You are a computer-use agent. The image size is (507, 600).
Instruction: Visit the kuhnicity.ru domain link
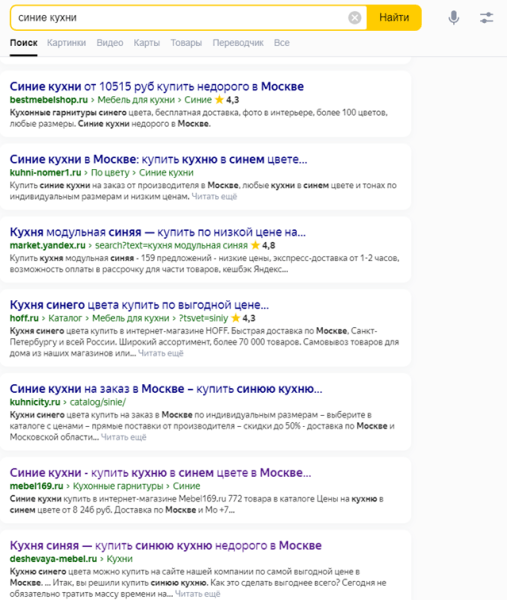coord(35,402)
